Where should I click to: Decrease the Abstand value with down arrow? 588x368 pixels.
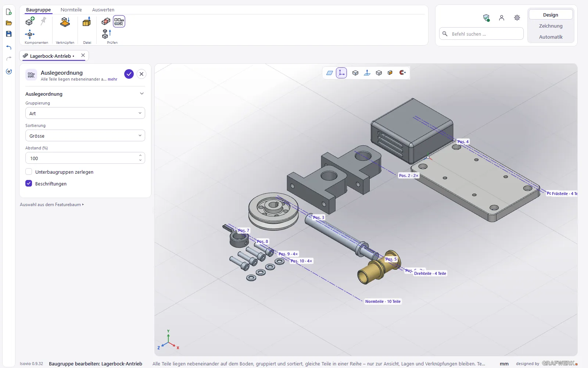[x=140, y=160]
